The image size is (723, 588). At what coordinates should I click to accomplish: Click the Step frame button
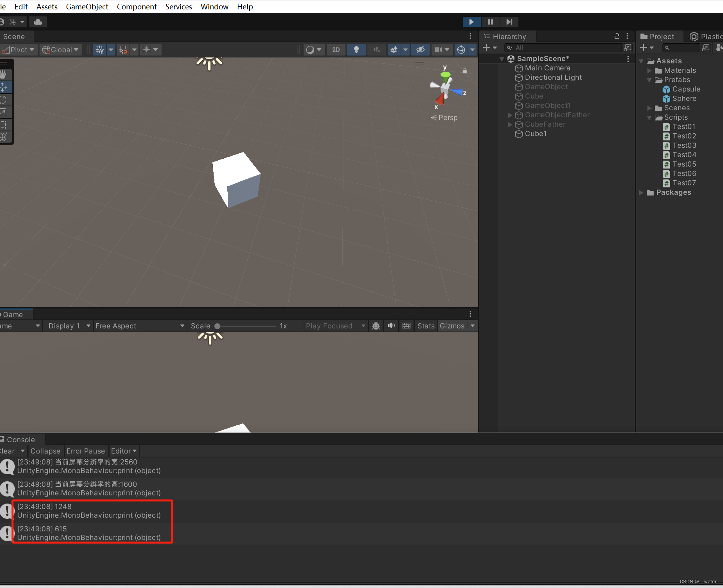click(x=509, y=22)
